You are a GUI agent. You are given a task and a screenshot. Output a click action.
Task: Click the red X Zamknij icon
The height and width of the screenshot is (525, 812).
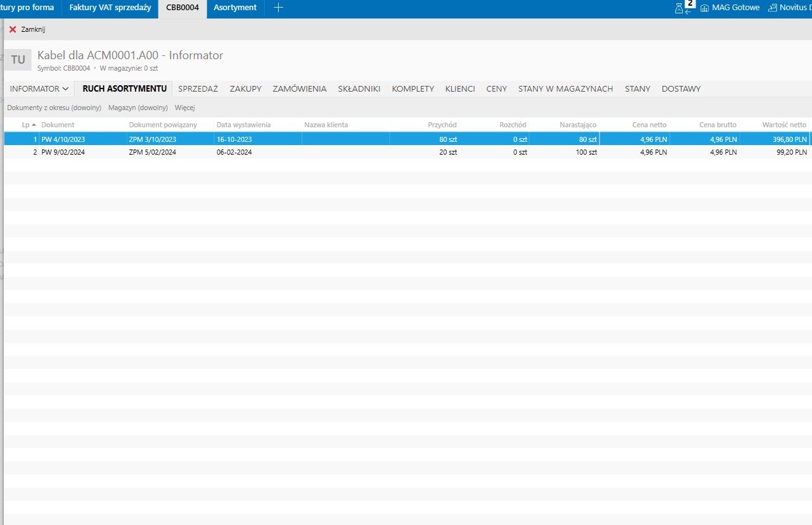tap(13, 29)
